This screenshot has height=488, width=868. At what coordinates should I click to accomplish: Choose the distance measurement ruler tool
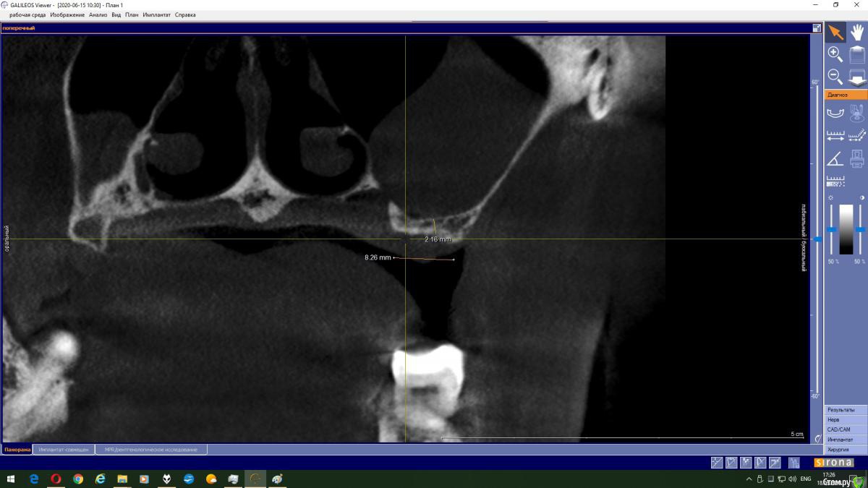(x=835, y=135)
